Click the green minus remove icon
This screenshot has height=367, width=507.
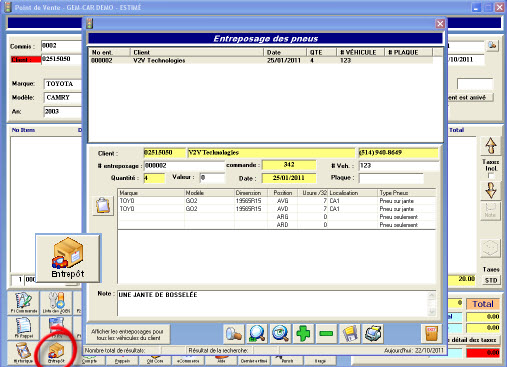[326, 334]
